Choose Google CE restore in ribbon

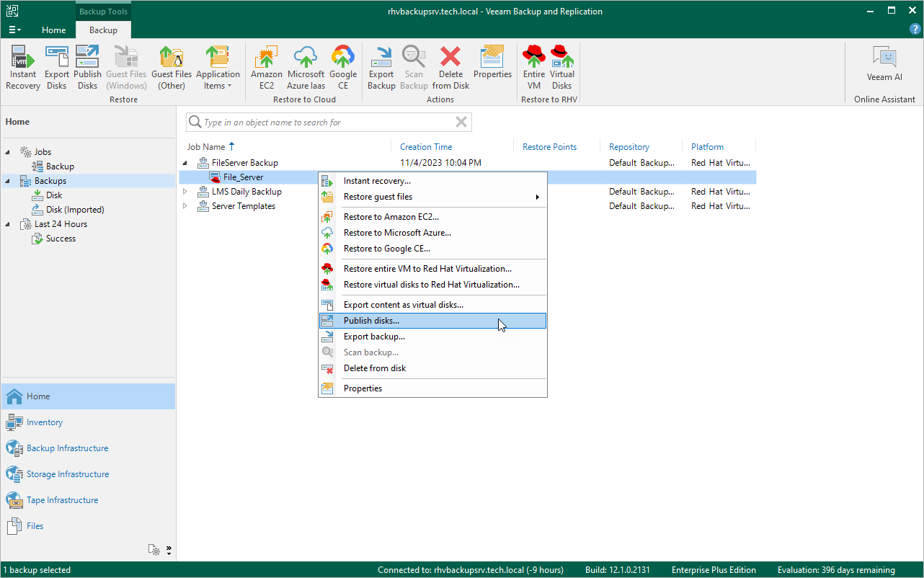343,67
